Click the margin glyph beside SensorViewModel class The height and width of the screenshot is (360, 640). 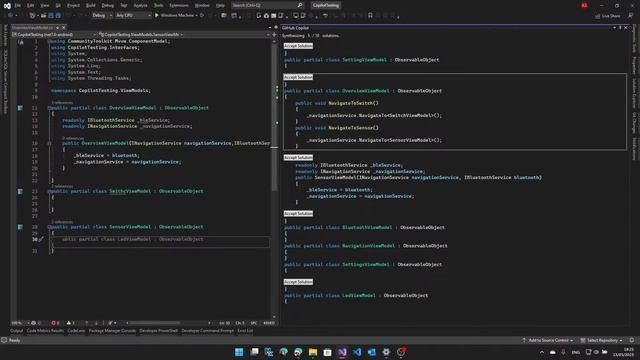tap(20, 227)
